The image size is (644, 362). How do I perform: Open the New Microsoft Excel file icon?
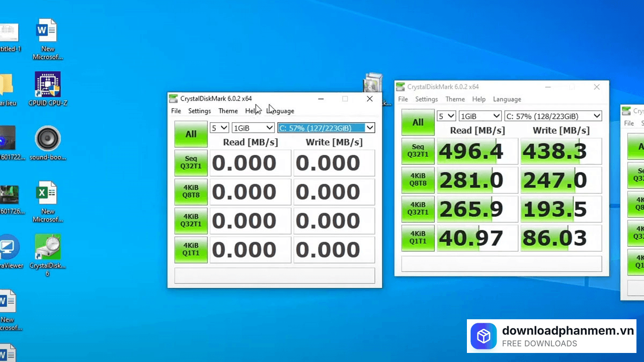point(48,193)
